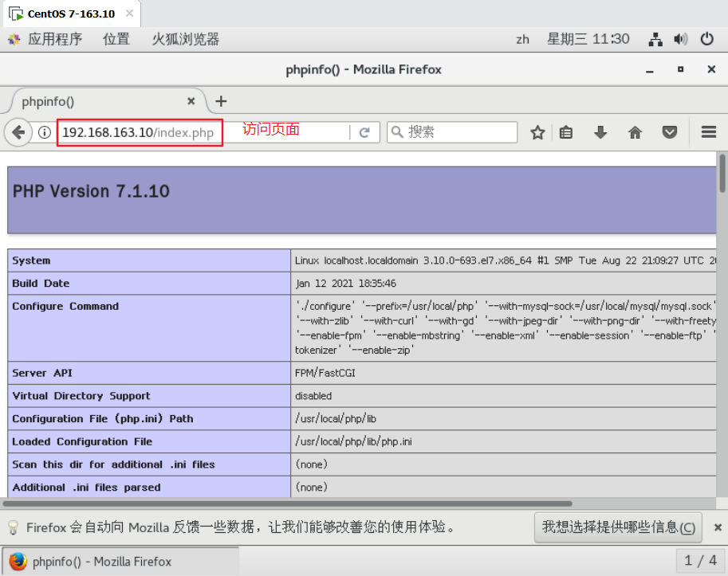Screen dimensions: 728x576
Task: Reload the page with refresh icon
Action: pos(364,132)
